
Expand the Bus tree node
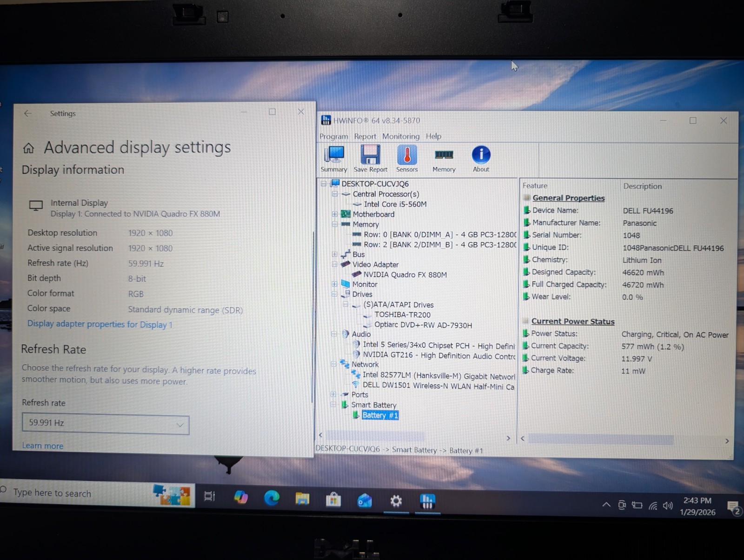[334, 254]
